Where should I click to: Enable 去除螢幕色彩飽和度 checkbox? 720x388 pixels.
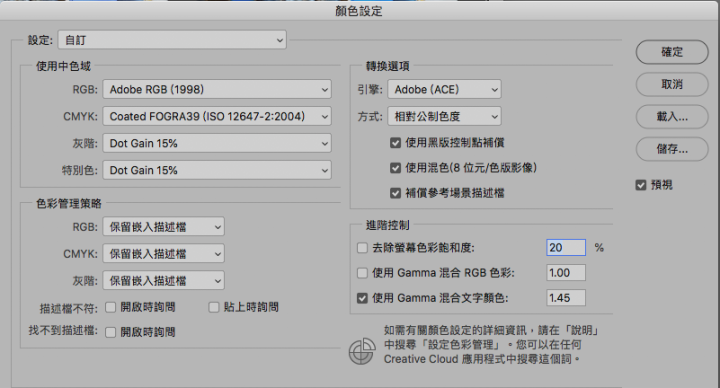pos(362,248)
